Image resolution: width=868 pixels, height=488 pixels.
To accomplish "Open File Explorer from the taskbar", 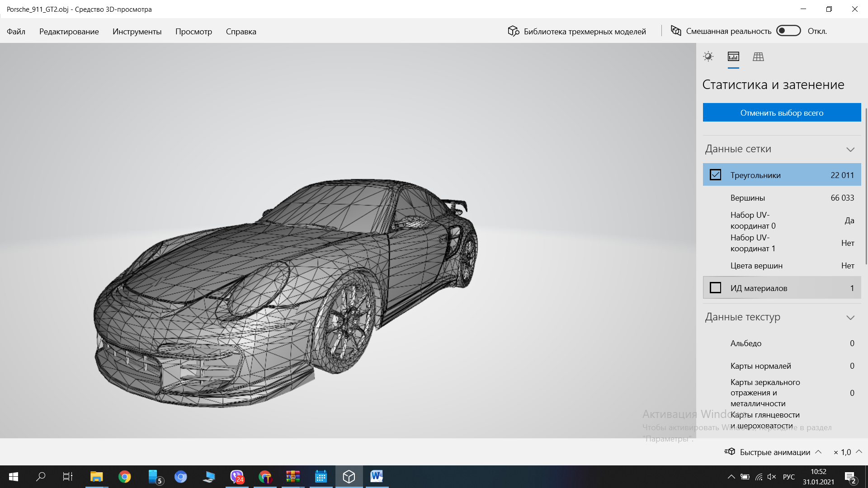I will [x=96, y=476].
